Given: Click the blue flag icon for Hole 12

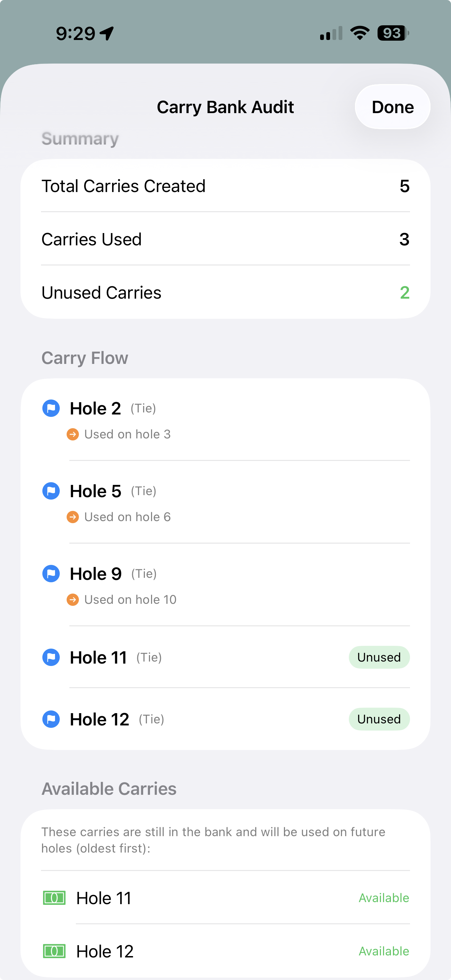Looking at the screenshot, I should tap(51, 719).
